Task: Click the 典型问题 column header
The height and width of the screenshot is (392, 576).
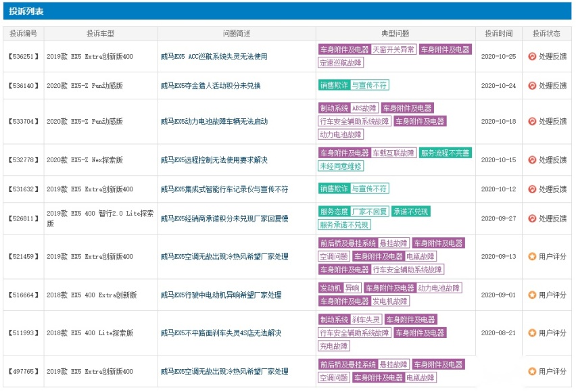Action: (395, 33)
